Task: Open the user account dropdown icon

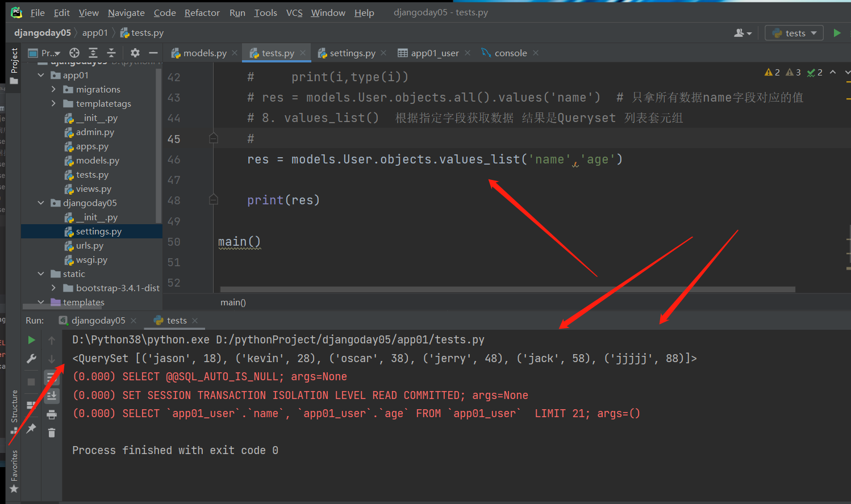Action: [742, 33]
